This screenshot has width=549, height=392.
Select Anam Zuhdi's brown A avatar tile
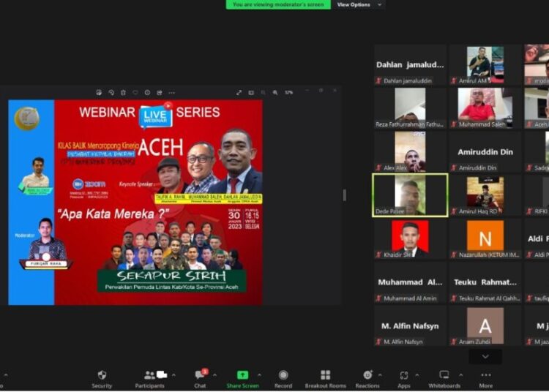click(x=485, y=326)
